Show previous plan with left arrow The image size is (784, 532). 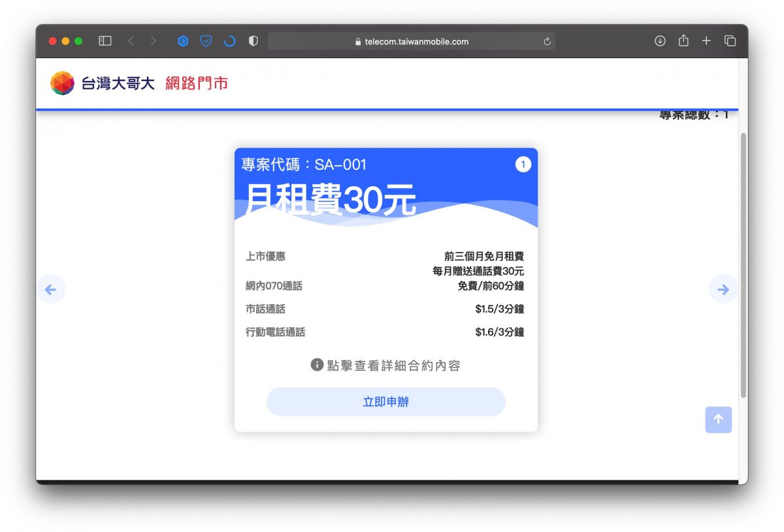click(51, 289)
